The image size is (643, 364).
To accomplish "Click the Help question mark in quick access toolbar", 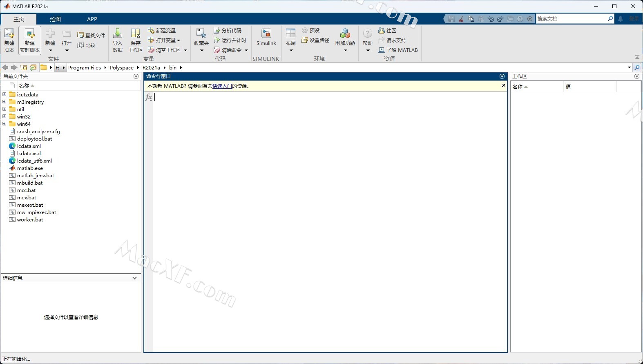I will 520,19.
